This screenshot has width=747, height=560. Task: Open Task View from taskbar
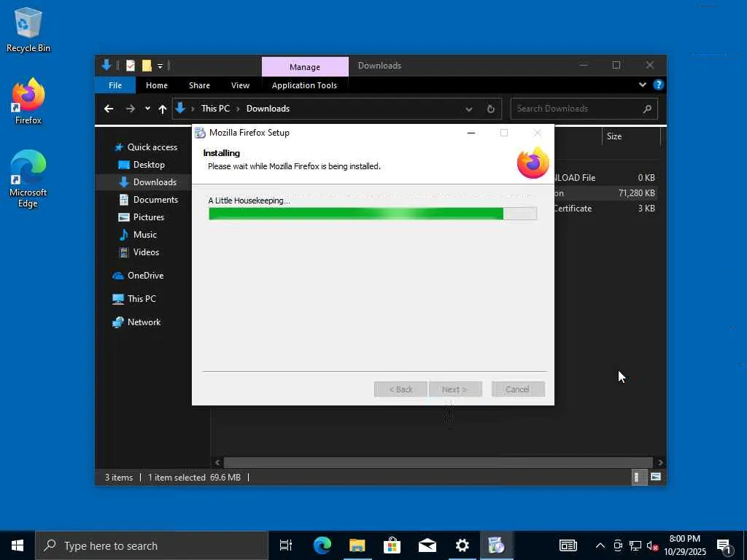click(286, 545)
